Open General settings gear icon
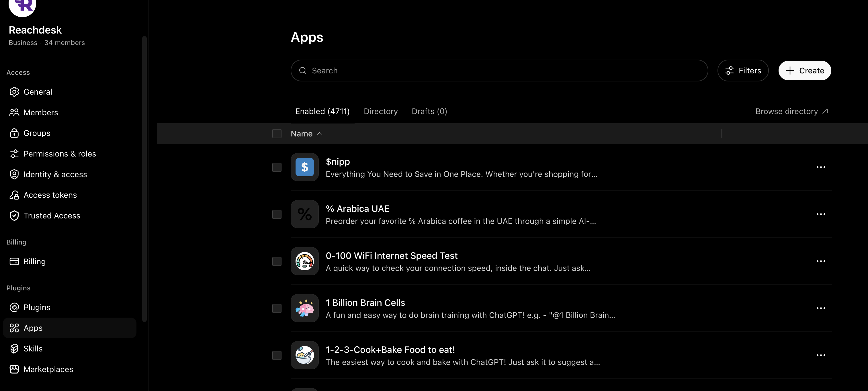Viewport: 868px width, 391px height. point(14,92)
